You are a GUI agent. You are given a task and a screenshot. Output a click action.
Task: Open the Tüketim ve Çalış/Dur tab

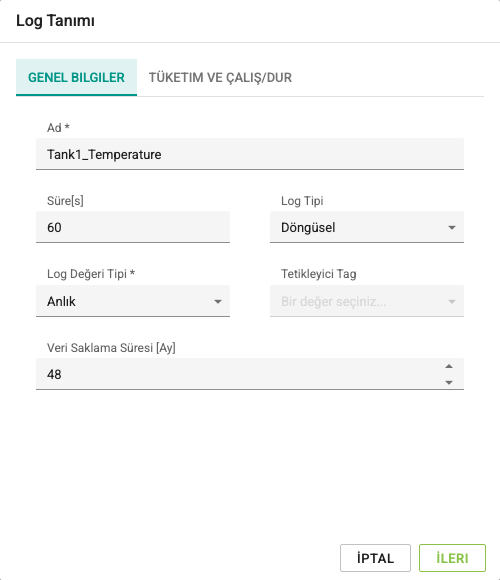point(220,77)
